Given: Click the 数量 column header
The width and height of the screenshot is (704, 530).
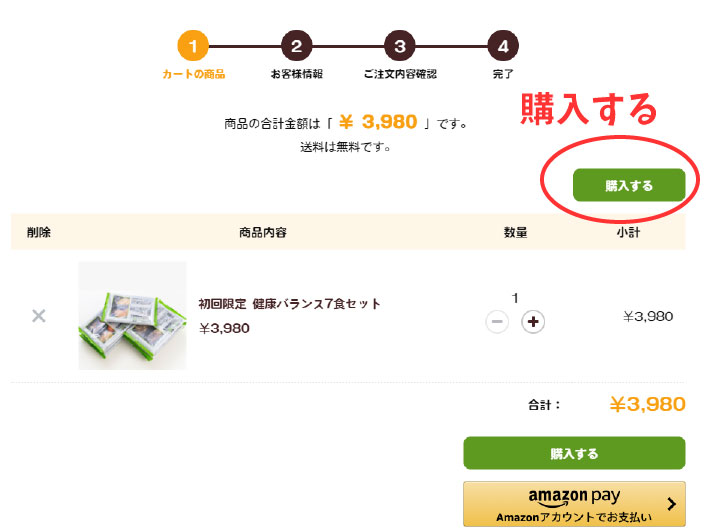Looking at the screenshot, I should pyautogui.click(x=515, y=232).
